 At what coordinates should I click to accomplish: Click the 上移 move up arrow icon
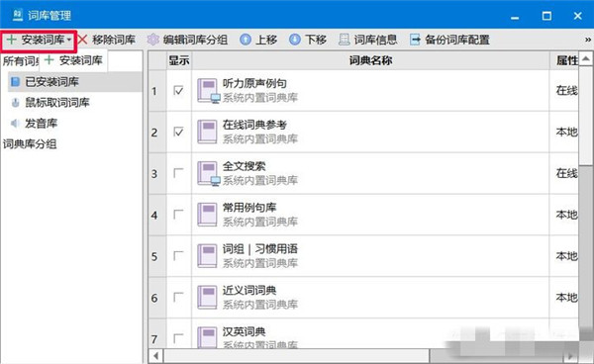[246, 40]
